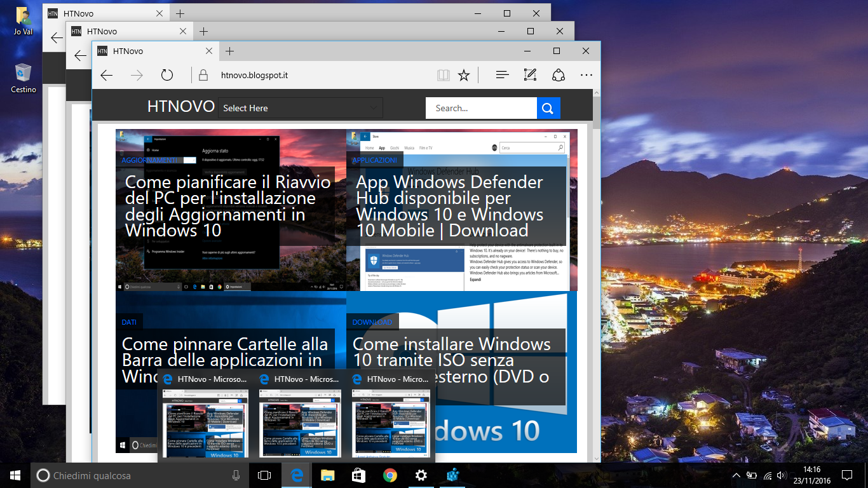Select third Edge taskbar preview thumbnail
The image size is (868, 488).
(391, 417)
